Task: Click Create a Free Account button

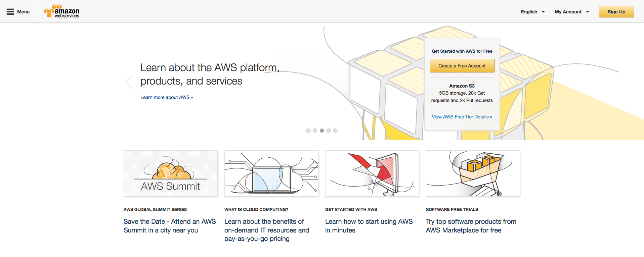Action: click(x=462, y=66)
